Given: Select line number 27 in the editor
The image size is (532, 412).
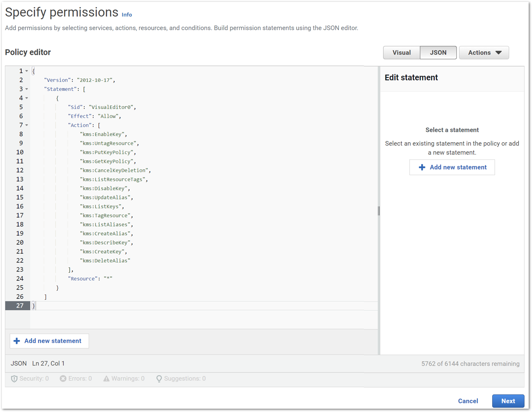Looking at the screenshot, I should 20,305.
